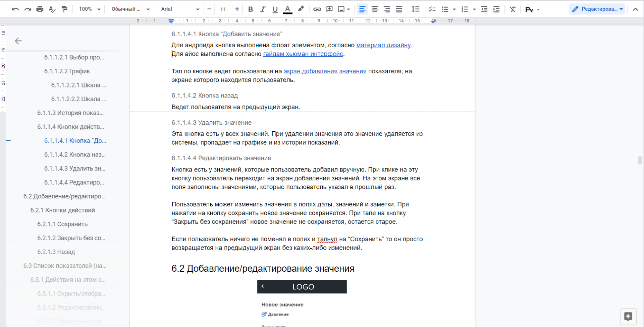Open the zoom level 100% dropdown

(89, 9)
